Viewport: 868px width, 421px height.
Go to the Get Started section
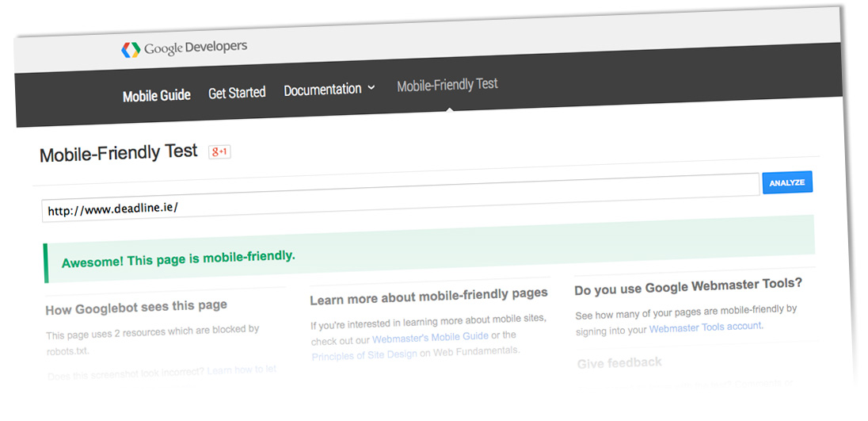pos(237,93)
